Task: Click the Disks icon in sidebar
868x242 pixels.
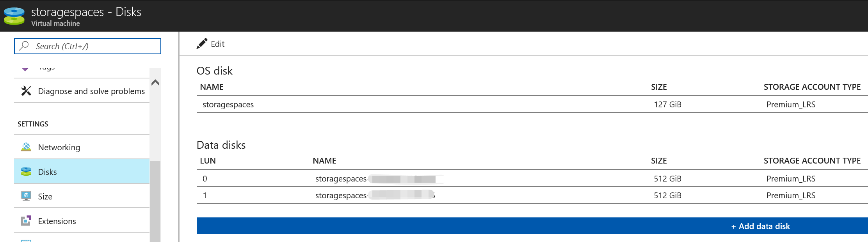Action: (x=26, y=172)
